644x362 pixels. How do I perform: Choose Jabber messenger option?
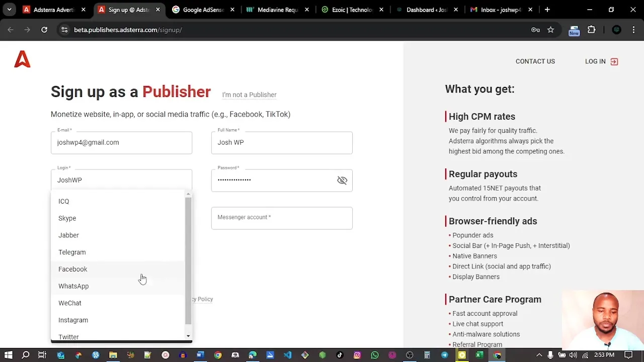coord(118,235)
